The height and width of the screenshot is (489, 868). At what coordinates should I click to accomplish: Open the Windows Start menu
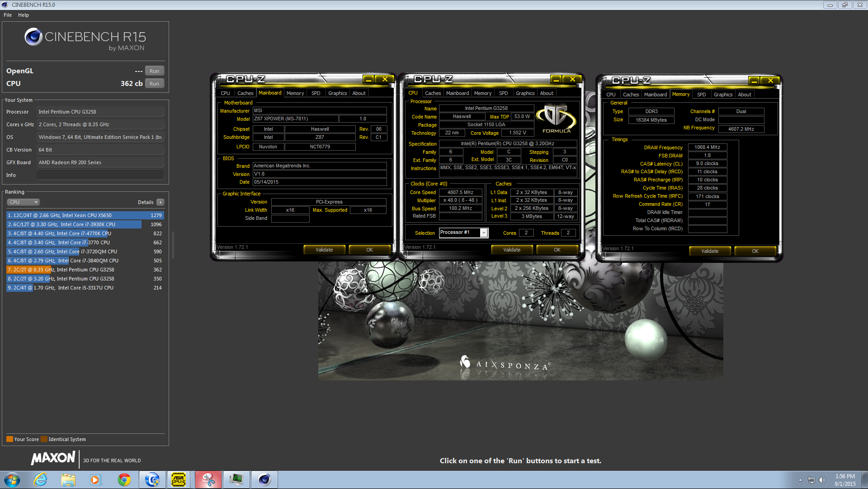pyautogui.click(x=12, y=480)
